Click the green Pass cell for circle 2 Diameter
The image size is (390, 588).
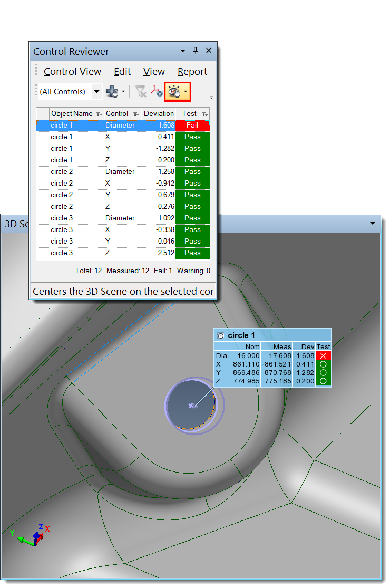(x=192, y=172)
